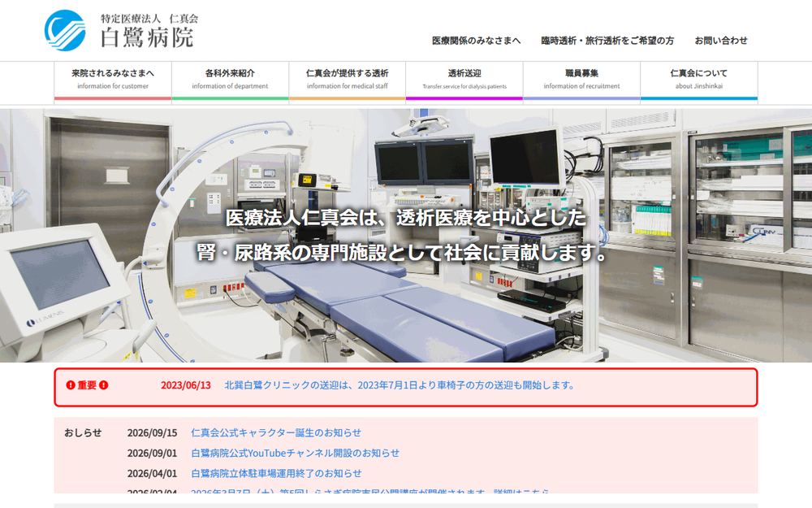
Task: Click the 2026/09/01 news date
Action: pos(153,453)
